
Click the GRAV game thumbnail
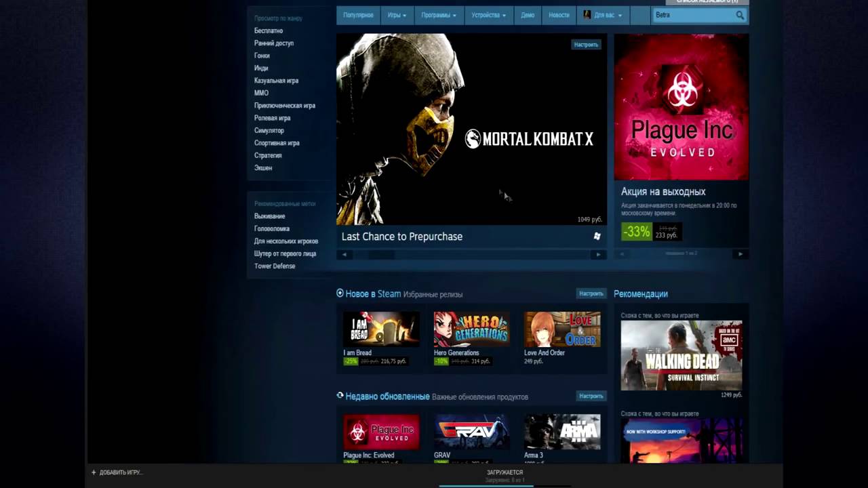click(471, 432)
